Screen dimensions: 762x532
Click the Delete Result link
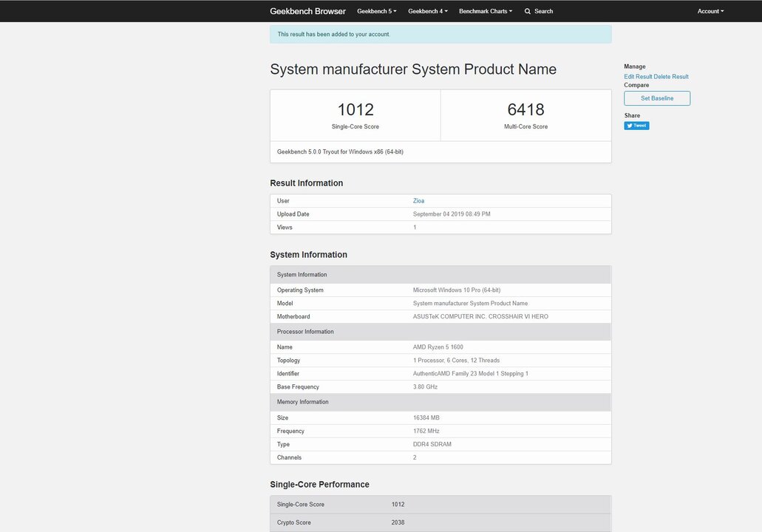[671, 76]
